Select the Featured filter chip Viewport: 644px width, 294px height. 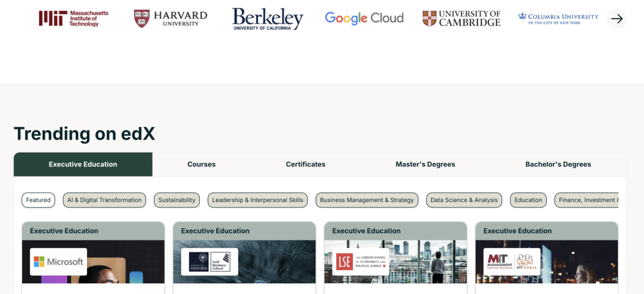[38, 200]
